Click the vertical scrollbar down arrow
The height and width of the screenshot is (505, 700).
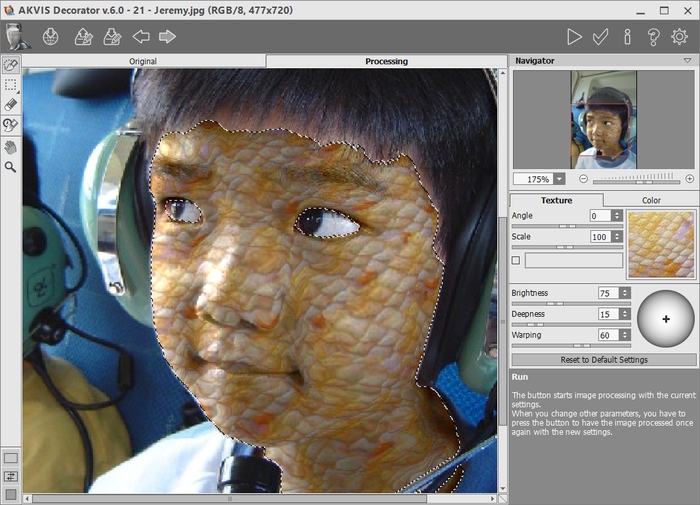tap(503, 488)
